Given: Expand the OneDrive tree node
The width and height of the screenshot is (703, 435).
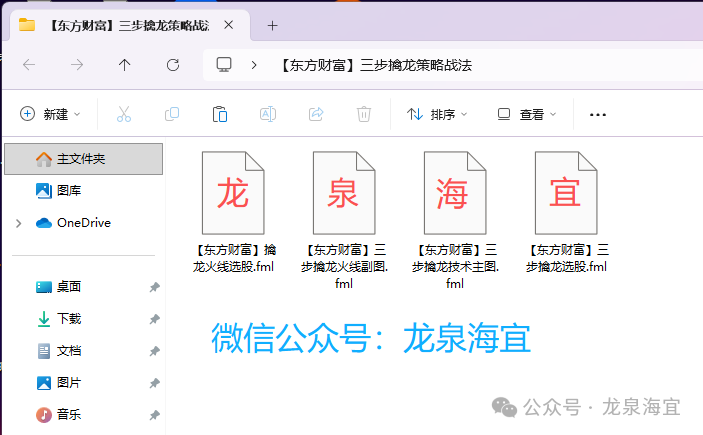Looking at the screenshot, I should (x=18, y=223).
